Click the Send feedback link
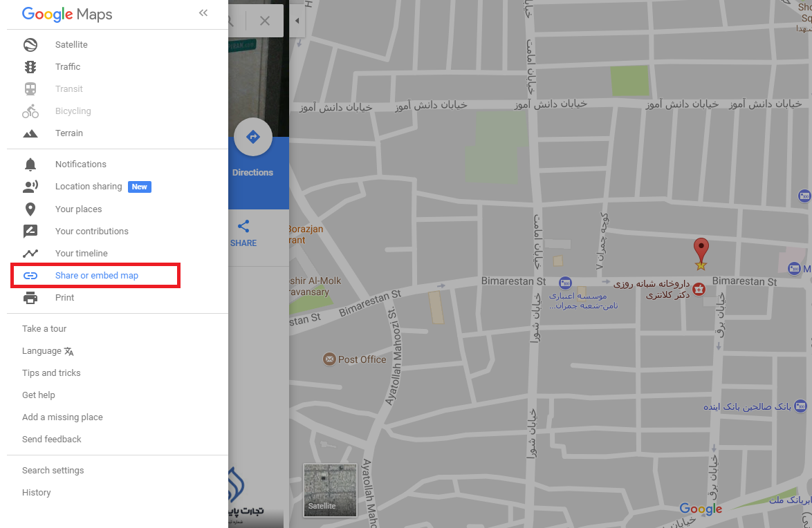 click(x=52, y=440)
